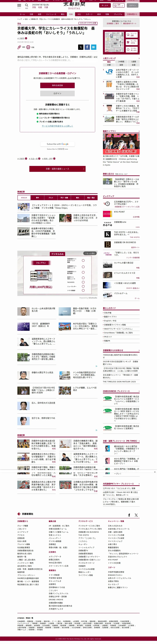157x644 pixels.
Task: Expand 動画ライブラリ section chevron
Action: coord(139,131)
